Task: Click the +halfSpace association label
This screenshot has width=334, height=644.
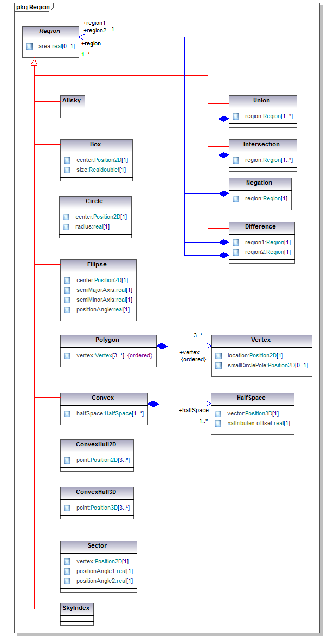Action: point(194,411)
